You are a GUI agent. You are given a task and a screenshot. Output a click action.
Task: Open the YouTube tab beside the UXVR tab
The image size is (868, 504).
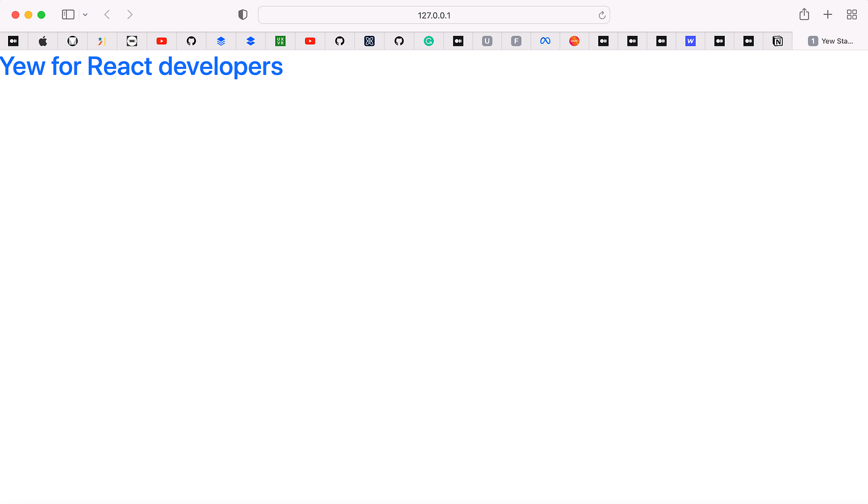(310, 41)
